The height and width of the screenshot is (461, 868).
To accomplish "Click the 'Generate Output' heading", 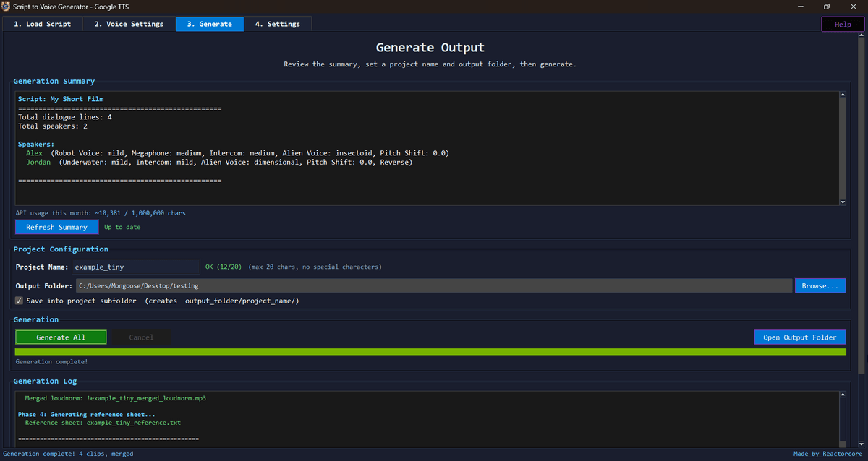I will [x=430, y=48].
